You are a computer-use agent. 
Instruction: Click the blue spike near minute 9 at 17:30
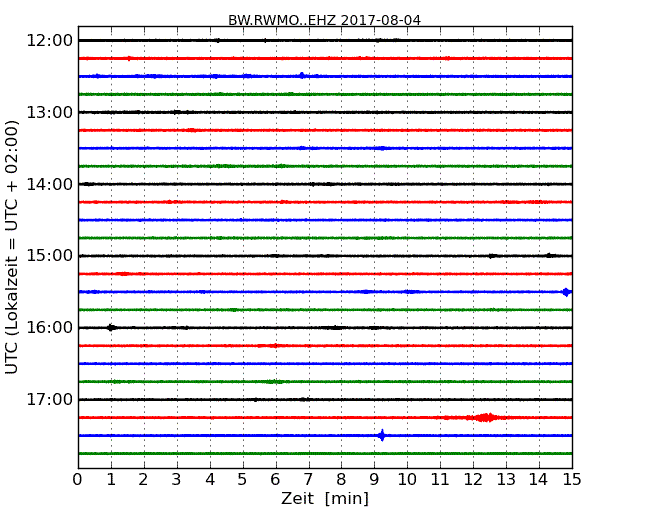(382, 435)
